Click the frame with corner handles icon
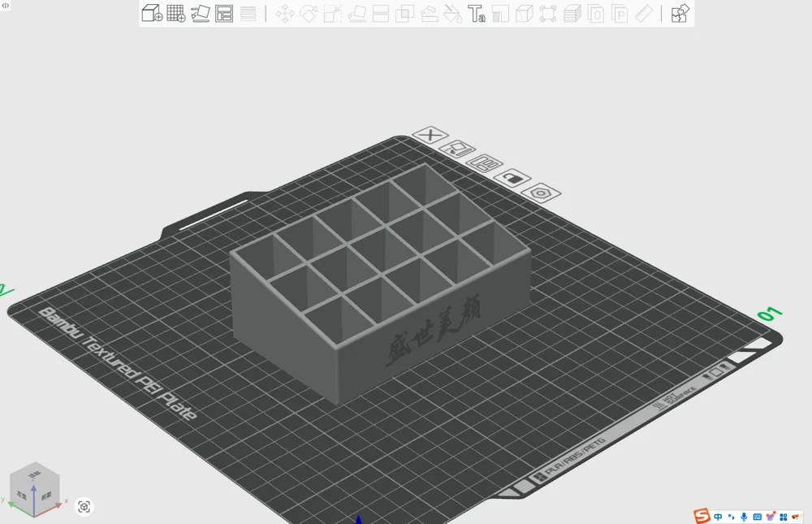 (x=548, y=14)
